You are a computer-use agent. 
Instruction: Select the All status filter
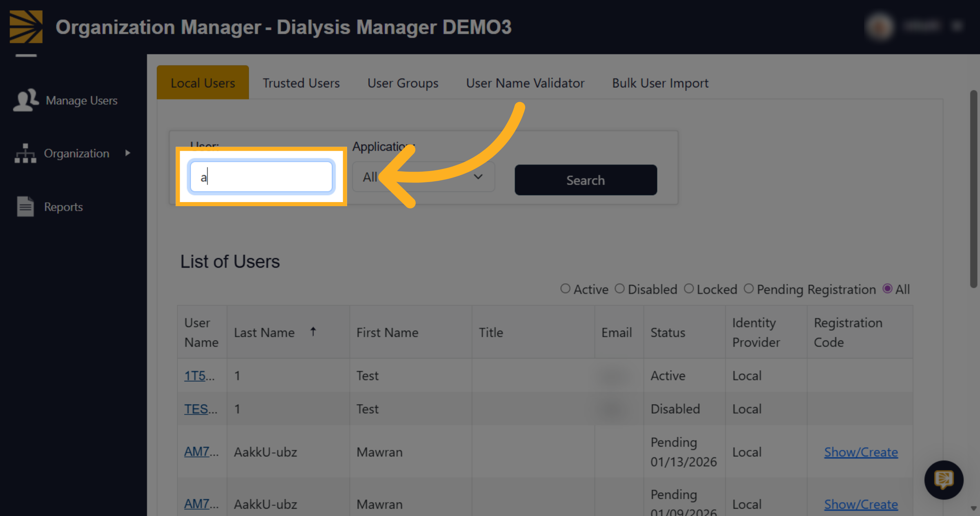click(x=887, y=289)
